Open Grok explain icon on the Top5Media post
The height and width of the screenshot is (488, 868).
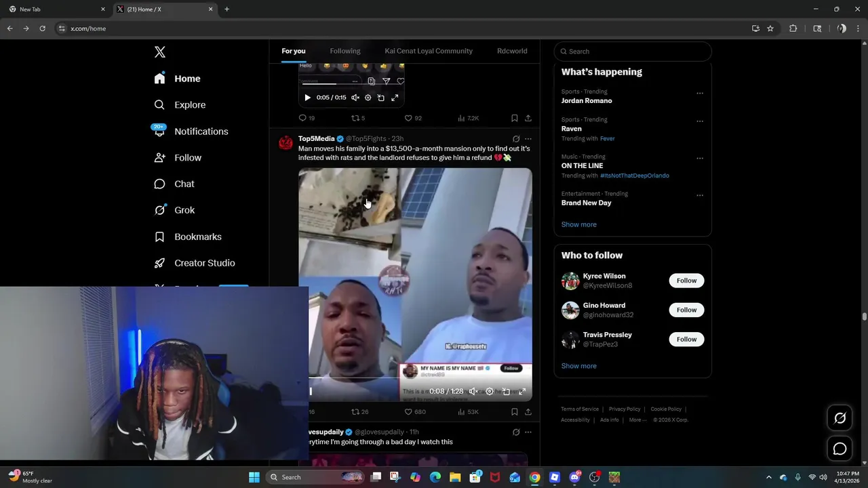(x=516, y=139)
